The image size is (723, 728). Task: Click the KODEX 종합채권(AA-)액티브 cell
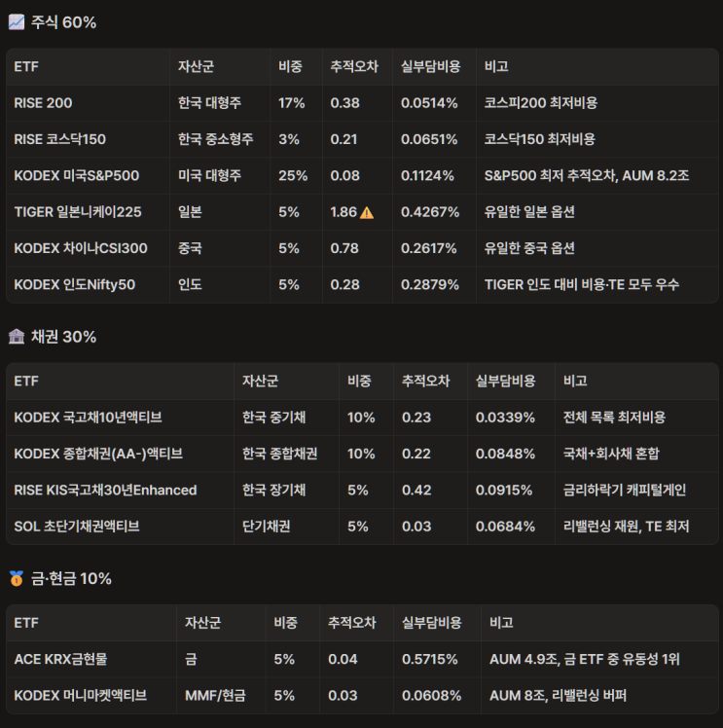pyautogui.click(x=98, y=454)
